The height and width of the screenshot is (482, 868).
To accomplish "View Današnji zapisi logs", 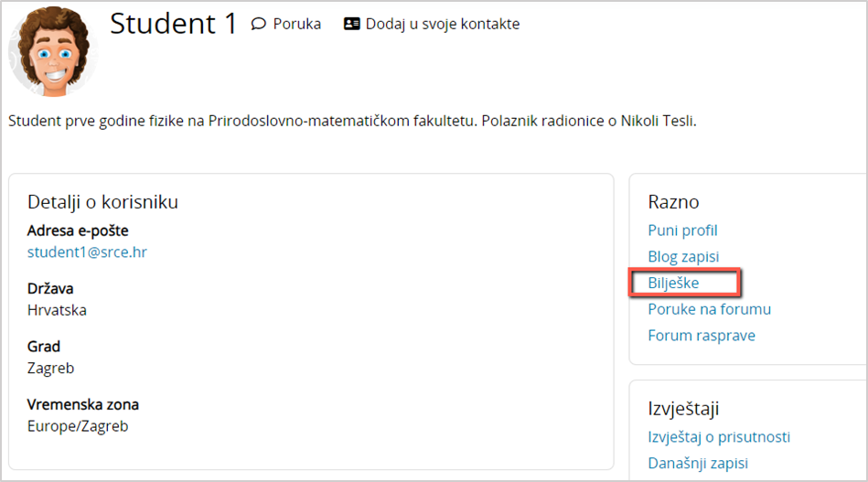I will point(698,464).
